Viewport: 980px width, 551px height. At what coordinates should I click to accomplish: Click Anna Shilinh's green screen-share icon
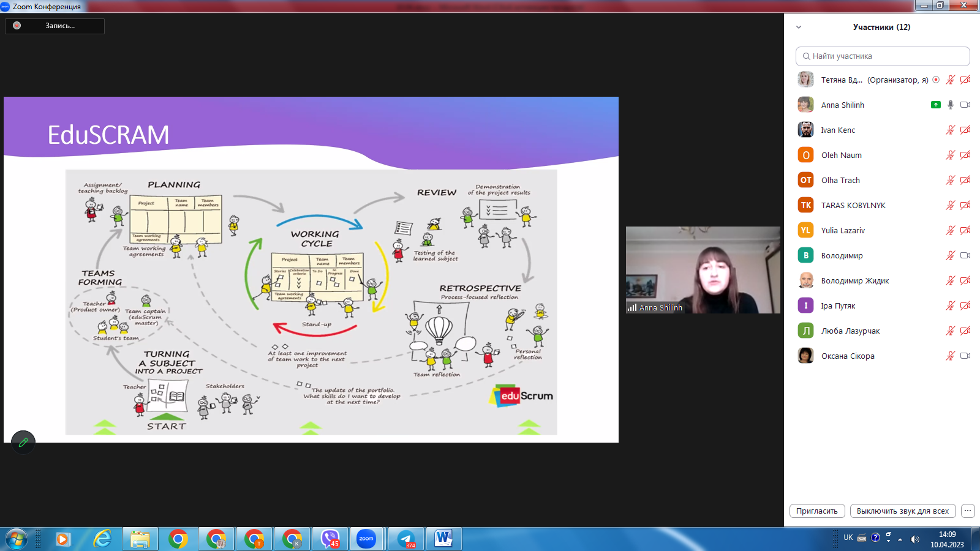point(935,105)
